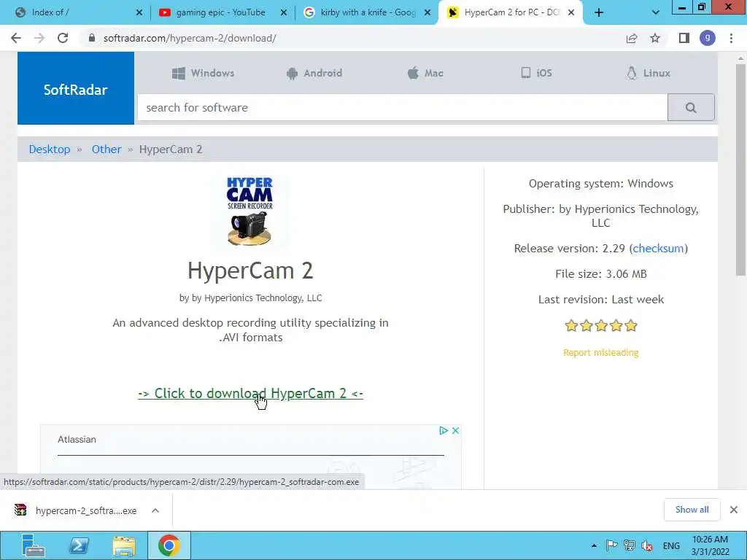Rate with the five-star rating widget
747x560 pixels.
(x=601, y=326)
